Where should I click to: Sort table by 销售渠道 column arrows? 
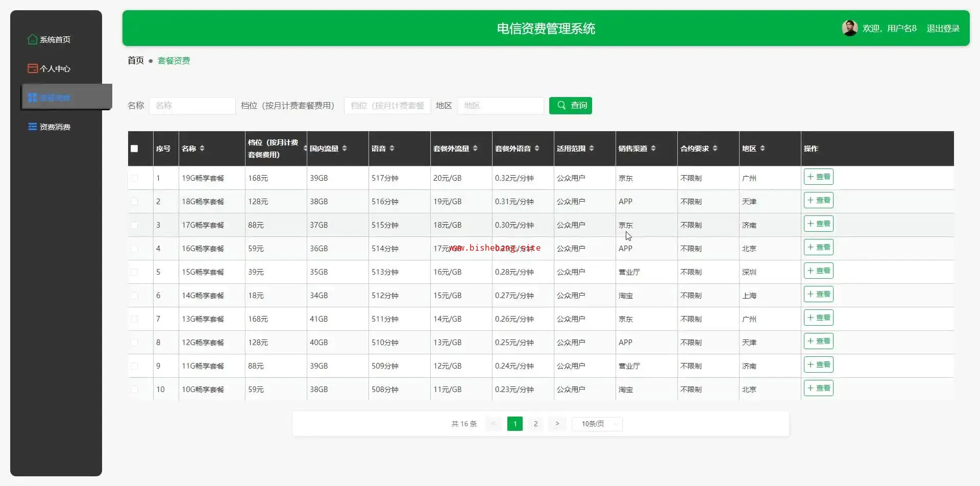(x=653, y=149)
